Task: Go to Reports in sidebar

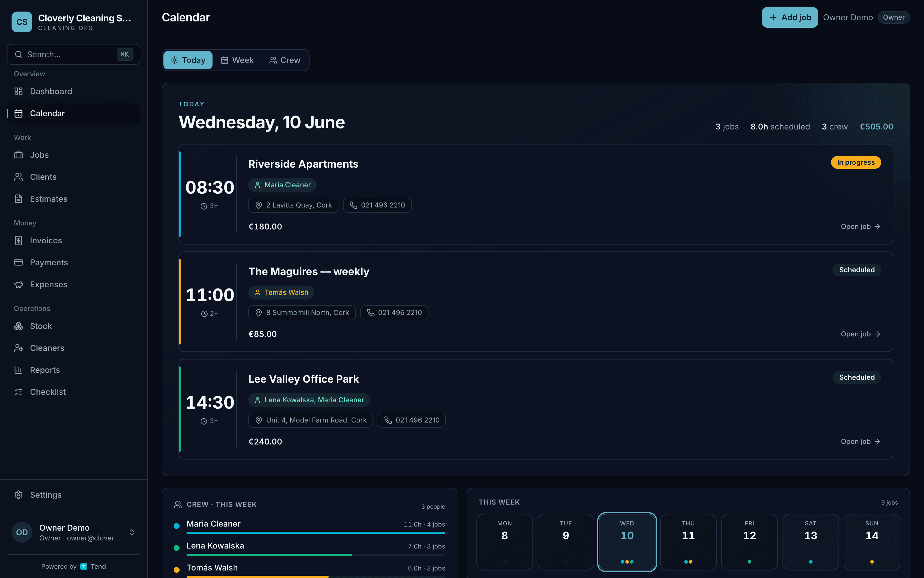Action: click(x=74, y=370)
